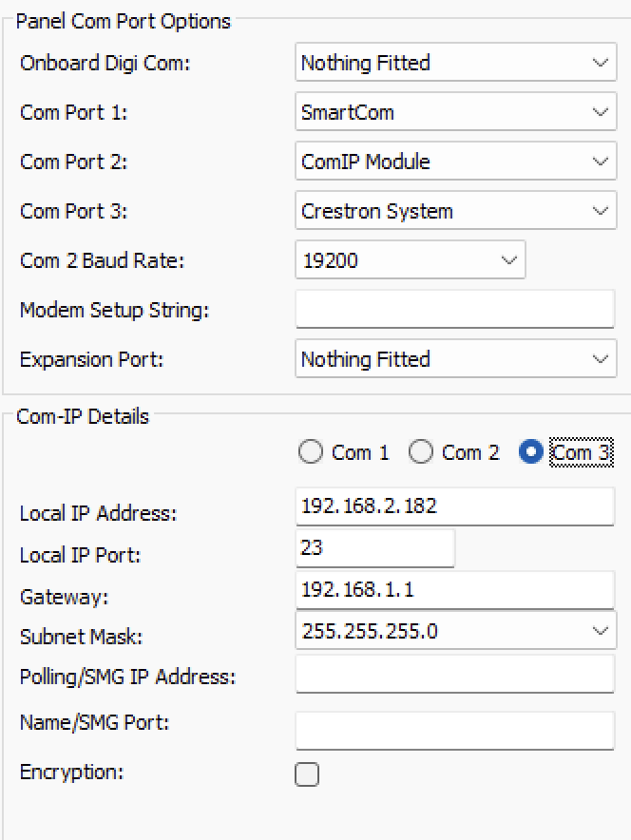Click the Polling/SMG IP Address field

454,675
